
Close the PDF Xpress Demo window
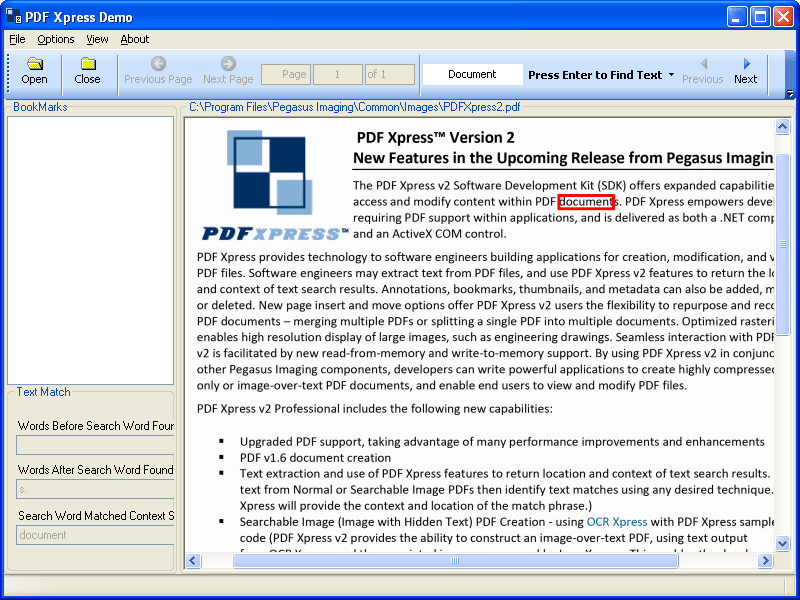[783, 17]
